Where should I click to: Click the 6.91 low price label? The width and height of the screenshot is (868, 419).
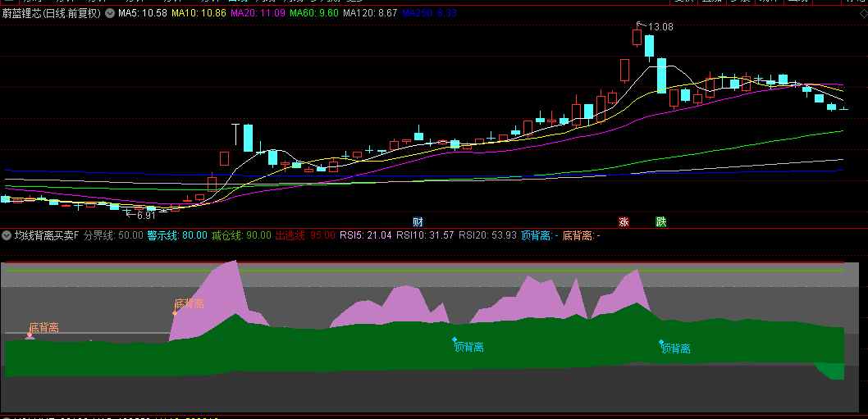[146, 215]
